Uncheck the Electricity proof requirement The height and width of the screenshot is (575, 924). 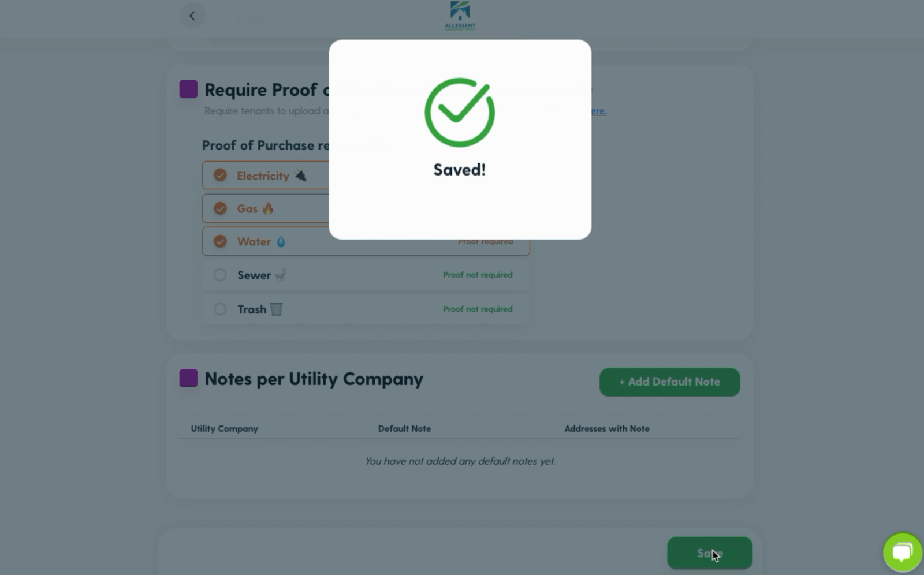220,175
